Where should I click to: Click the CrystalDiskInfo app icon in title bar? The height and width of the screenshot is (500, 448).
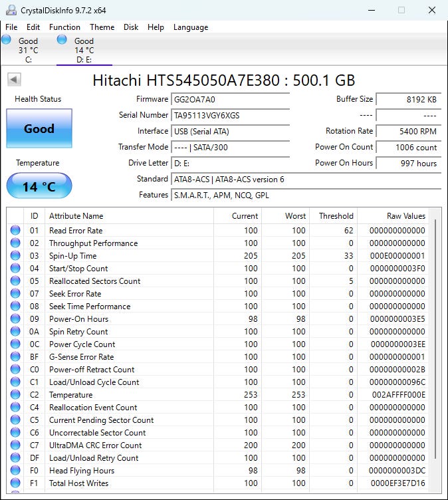tap(10, 10)
